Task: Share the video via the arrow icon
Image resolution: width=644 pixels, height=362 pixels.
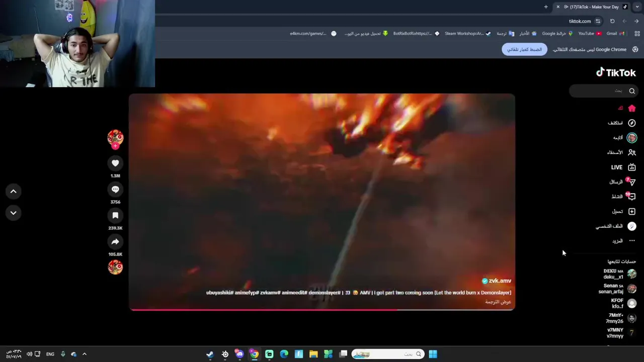Action: 115,241
